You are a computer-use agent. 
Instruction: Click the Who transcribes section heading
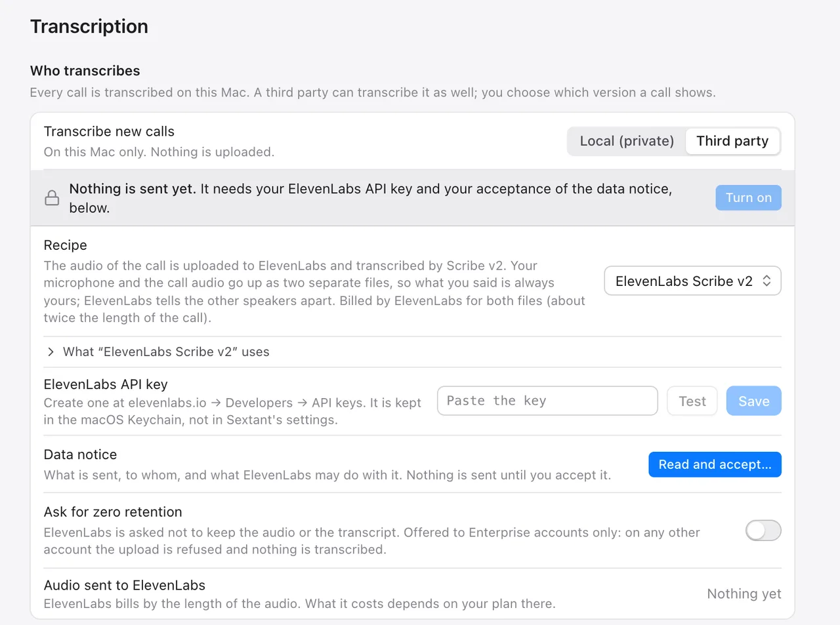(x=85, y=71)
